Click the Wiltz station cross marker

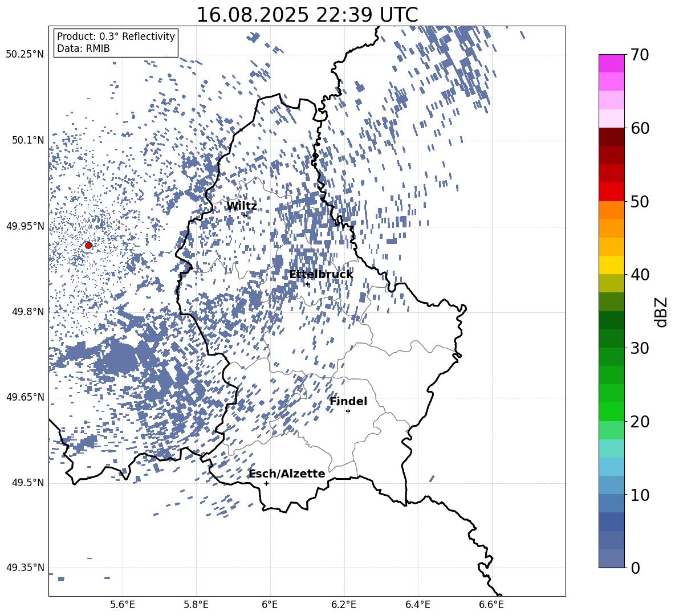[245, 215]
